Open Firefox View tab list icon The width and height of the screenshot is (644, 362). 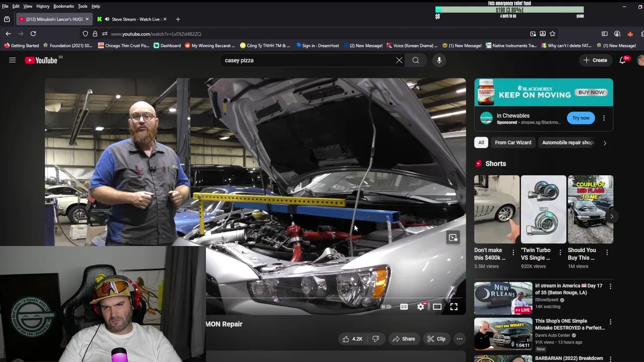tap(7, 19)
